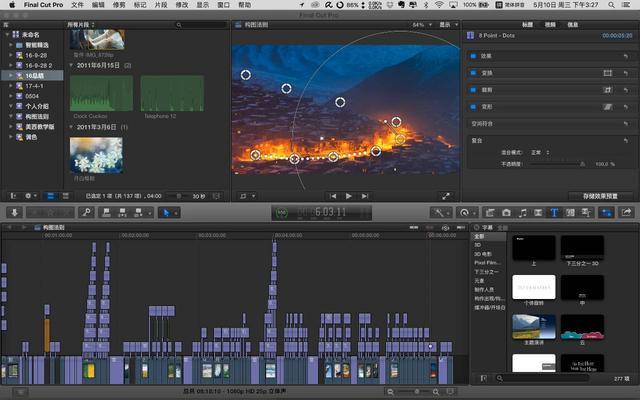Open the Photos browser camera icon
The height and width of the screenshot is (400, 640).
coord(507,212)
